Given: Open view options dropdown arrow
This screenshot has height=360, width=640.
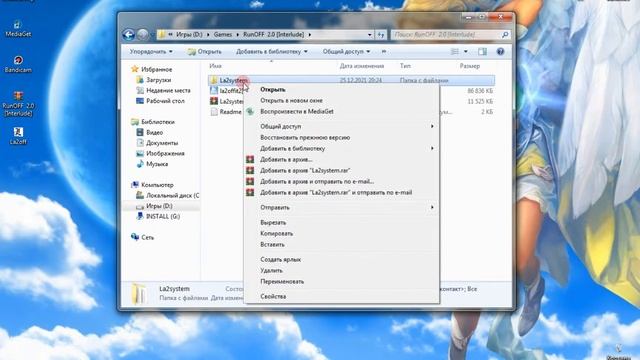Looking at the screenshot, I should pyautogui.click(x=466, y=51).
